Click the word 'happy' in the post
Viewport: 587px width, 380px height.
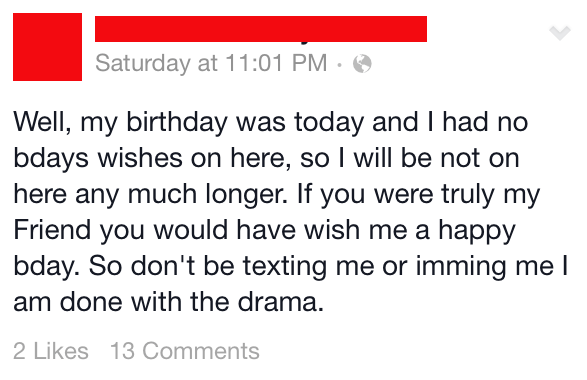coord(477,230)
